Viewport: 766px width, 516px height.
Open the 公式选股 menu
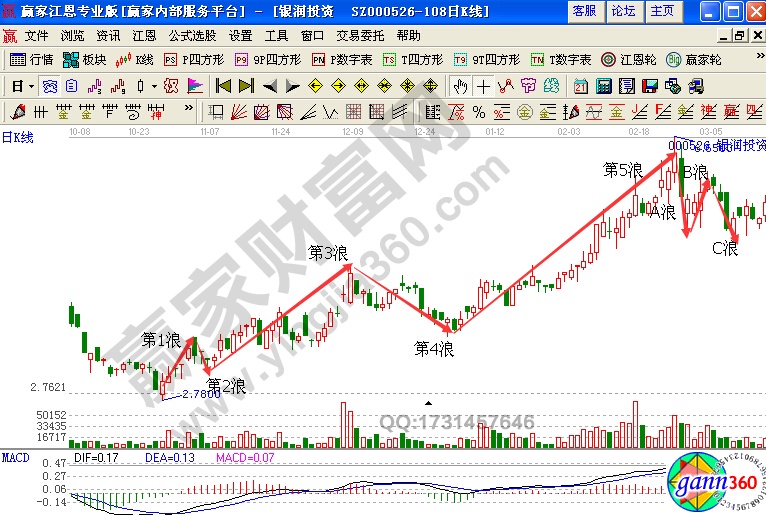coord(192,35)
